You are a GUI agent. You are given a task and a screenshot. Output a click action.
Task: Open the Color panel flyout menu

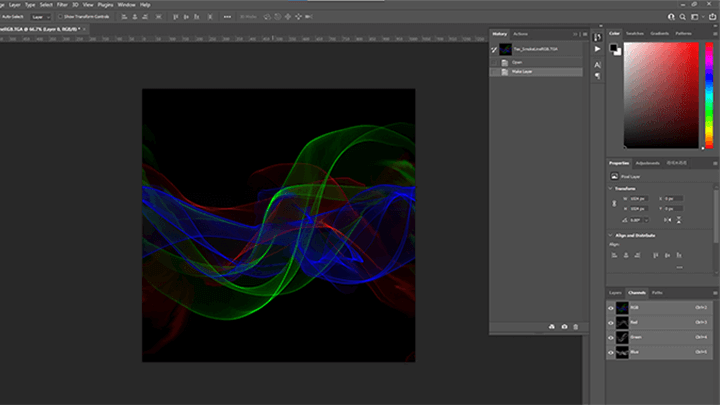715,34
